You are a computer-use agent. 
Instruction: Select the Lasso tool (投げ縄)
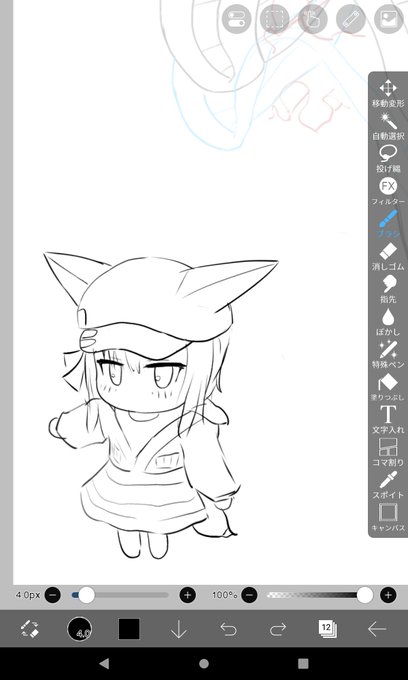pos(388,159)
